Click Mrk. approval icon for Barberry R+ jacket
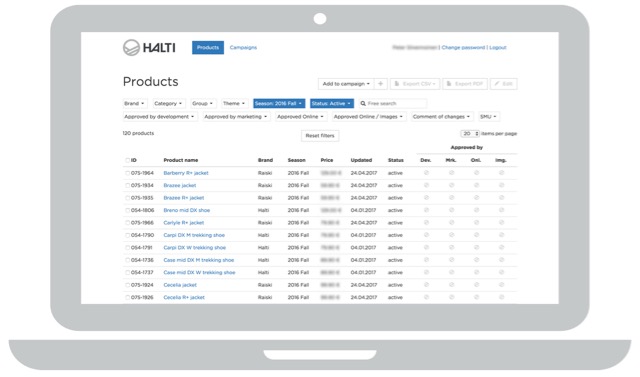Image resolution: width=640 pixels, height=377 pixels. 451,173
